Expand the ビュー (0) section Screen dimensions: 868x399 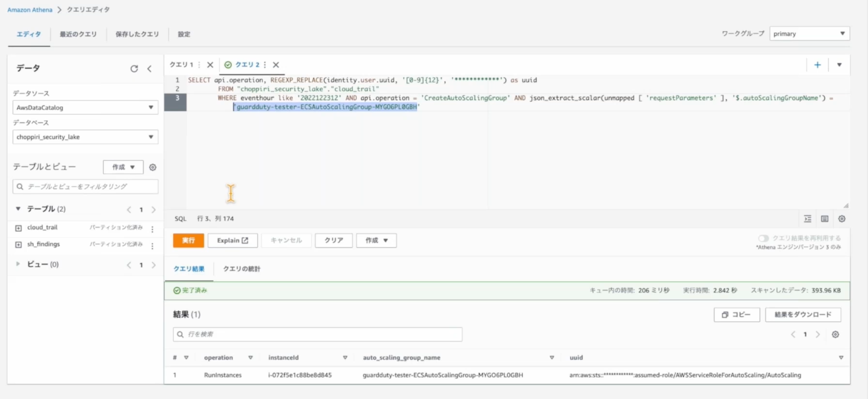pos(18,264)
